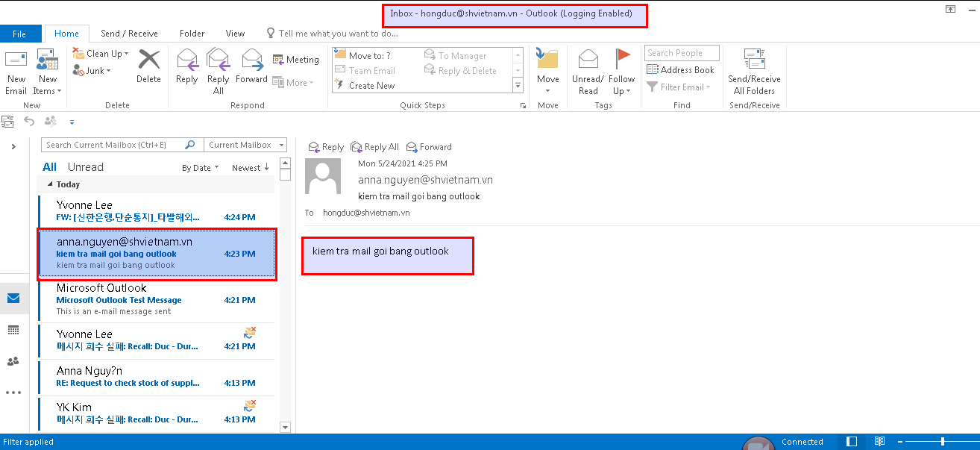Open the Move folder menu

(547, 72)
